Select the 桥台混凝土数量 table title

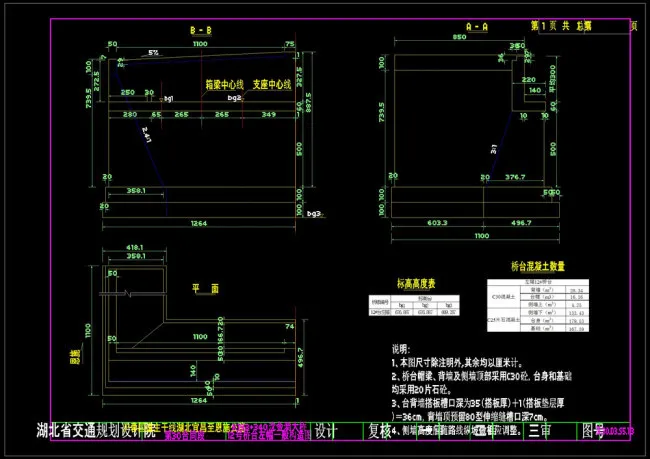point(546,267)
